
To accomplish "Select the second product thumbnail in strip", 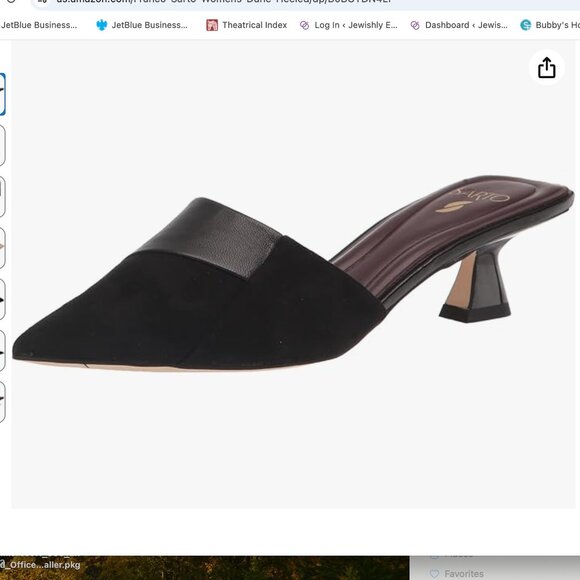I will pos(2,145).
